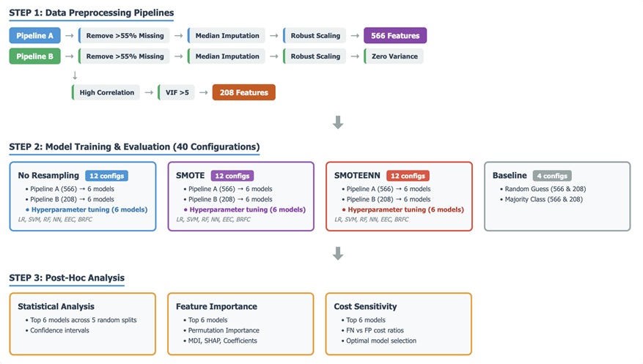Select the green Pipeline B badge
The width and height of the screenshot is (643, 364).
pos(35,56)
